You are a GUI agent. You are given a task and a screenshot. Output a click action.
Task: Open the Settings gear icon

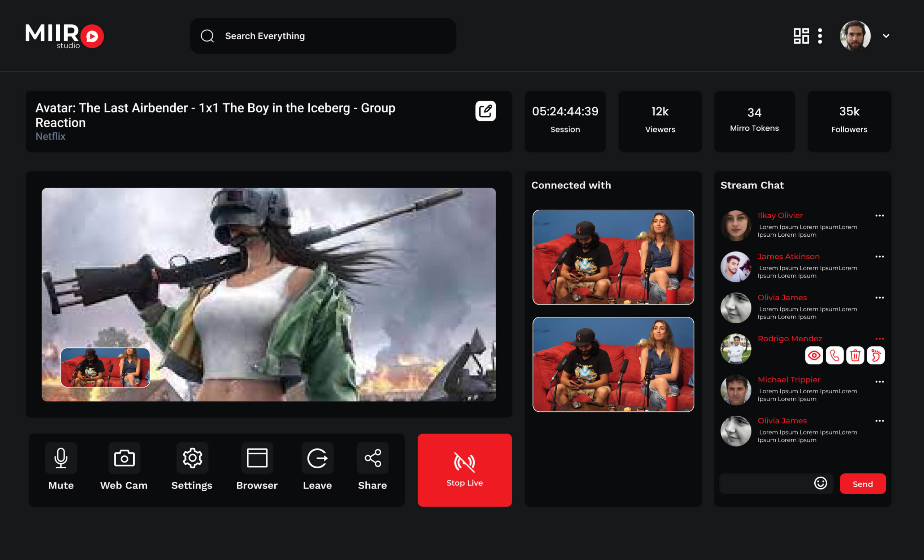[x=192, y=458]
